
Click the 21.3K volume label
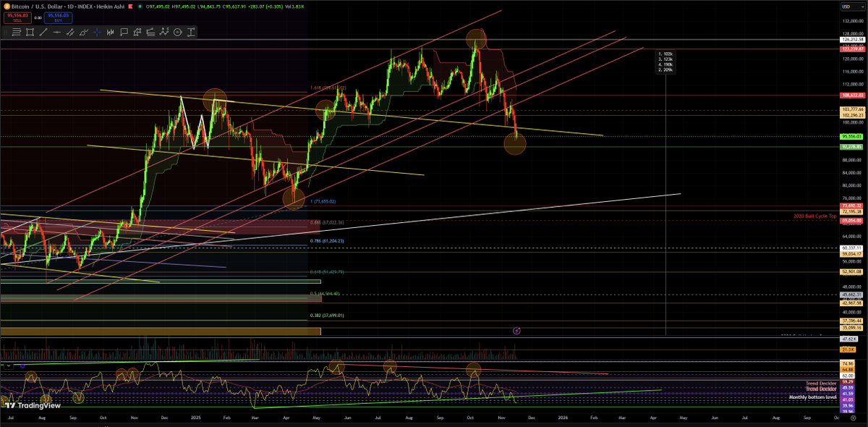point(847,350)
